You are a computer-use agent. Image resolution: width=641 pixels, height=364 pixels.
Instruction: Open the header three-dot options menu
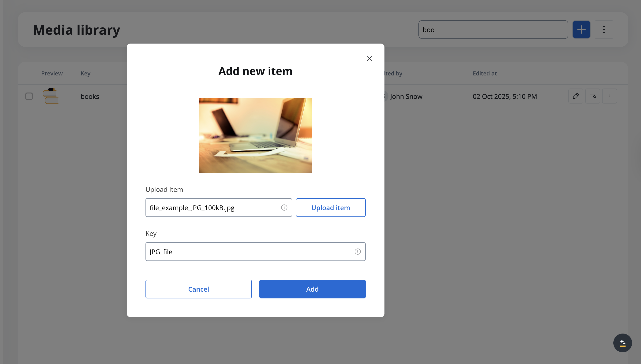pyautogui.click(x=604, y=30)
